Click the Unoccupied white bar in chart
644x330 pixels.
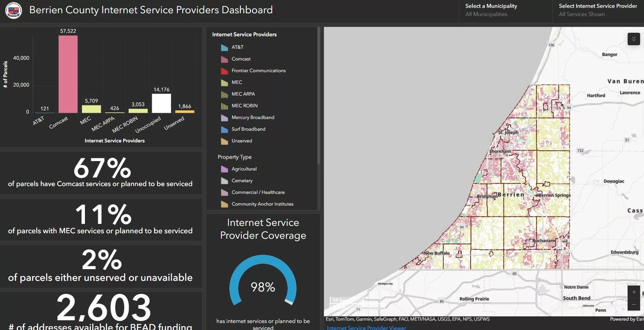[x=161, y=103]
